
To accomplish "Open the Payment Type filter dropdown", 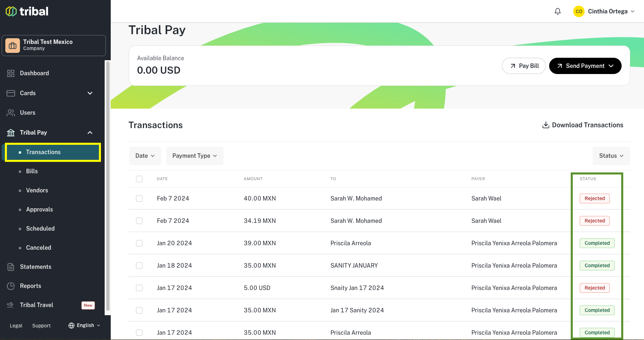I will pyautogui.click(x=195, y=156).
